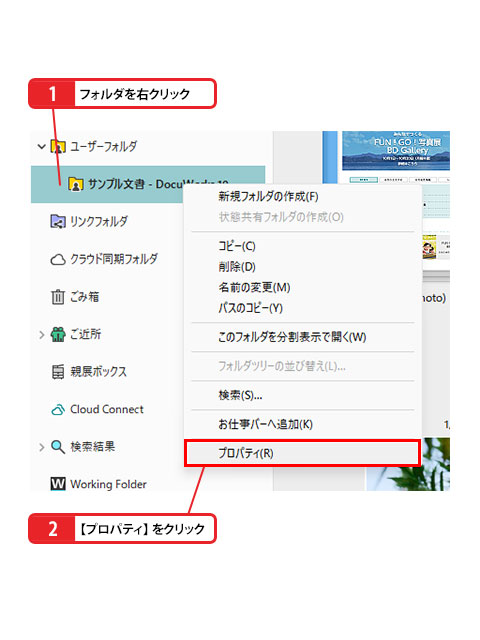
Task: Click the リンクフォルダ link folder icon
Action: (x=58, y=222)
